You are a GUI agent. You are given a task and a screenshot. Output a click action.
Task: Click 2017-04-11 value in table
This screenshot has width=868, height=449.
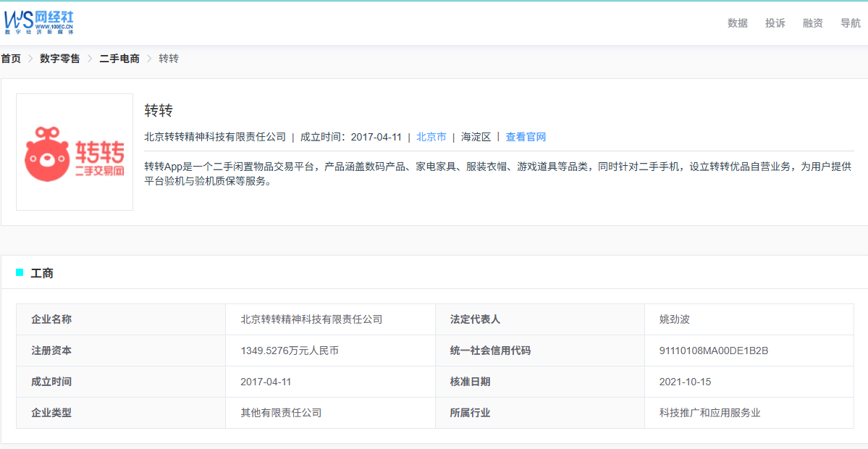(x=331, y=382)
